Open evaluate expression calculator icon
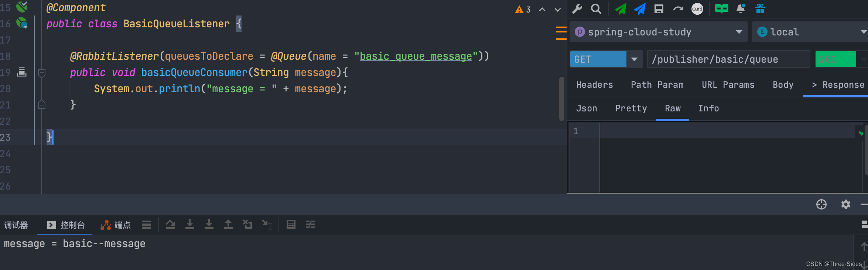The height and width of the screenshot is (270, 868). click(x=291, y=224)
